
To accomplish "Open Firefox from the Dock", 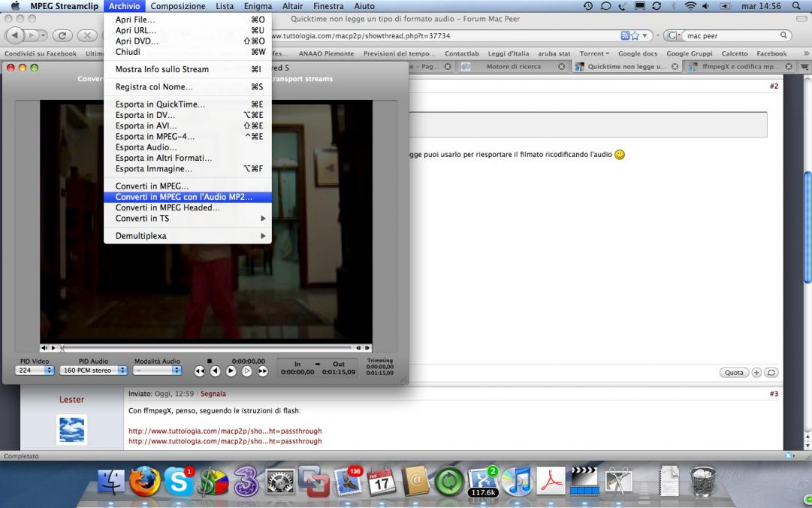I will point(144,482).
